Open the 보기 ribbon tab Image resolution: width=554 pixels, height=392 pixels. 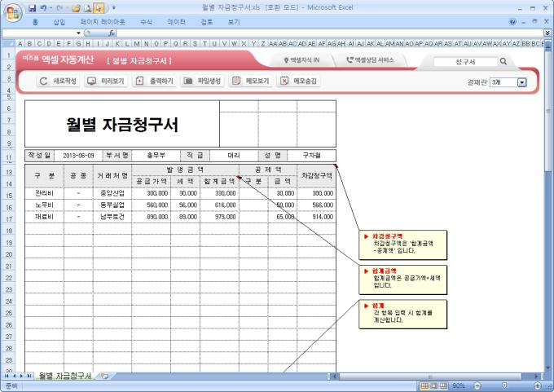point(234,22)
